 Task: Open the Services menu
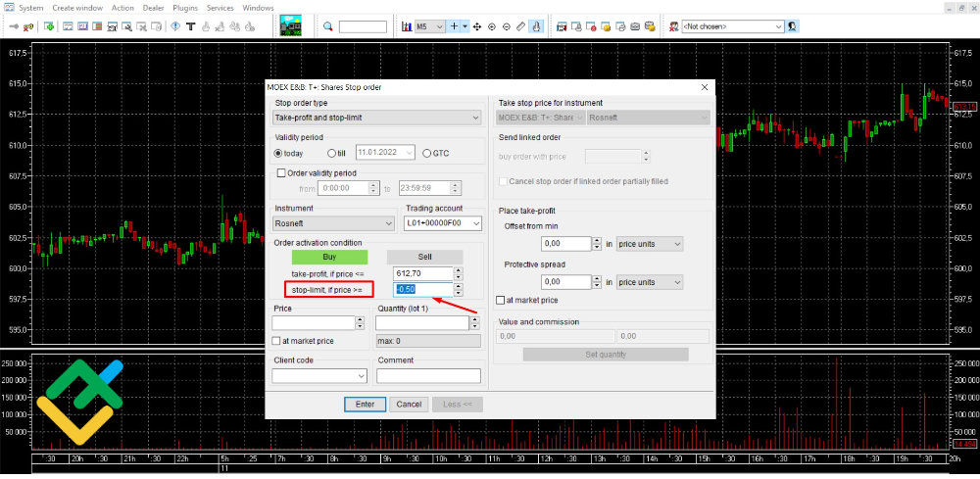click(220, 8)
